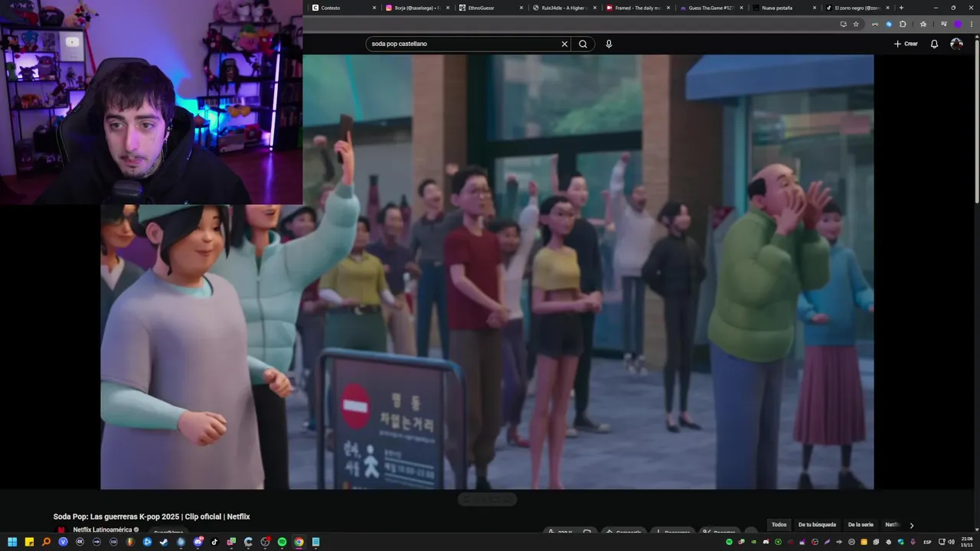This screenshot has height=551, width=980.
Task: Open the Netflix Latinoamérica channel link
Action: pyautogui.click(x=103, y=530)
